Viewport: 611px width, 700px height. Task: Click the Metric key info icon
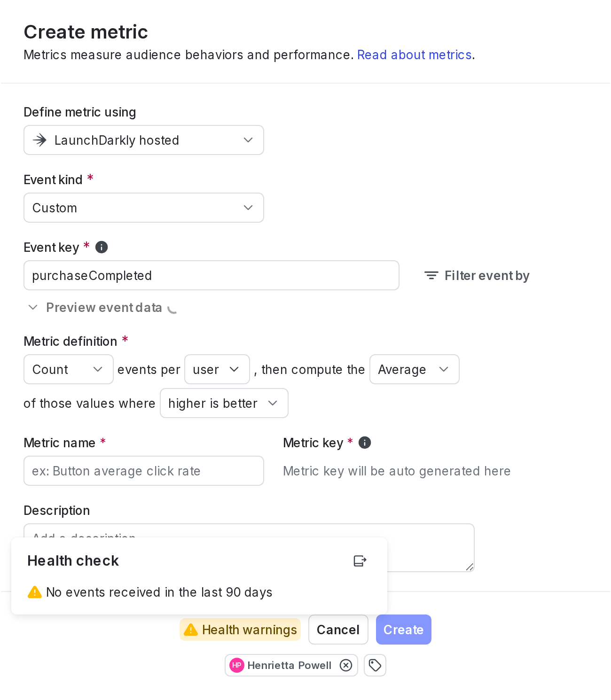click(365, 443)
